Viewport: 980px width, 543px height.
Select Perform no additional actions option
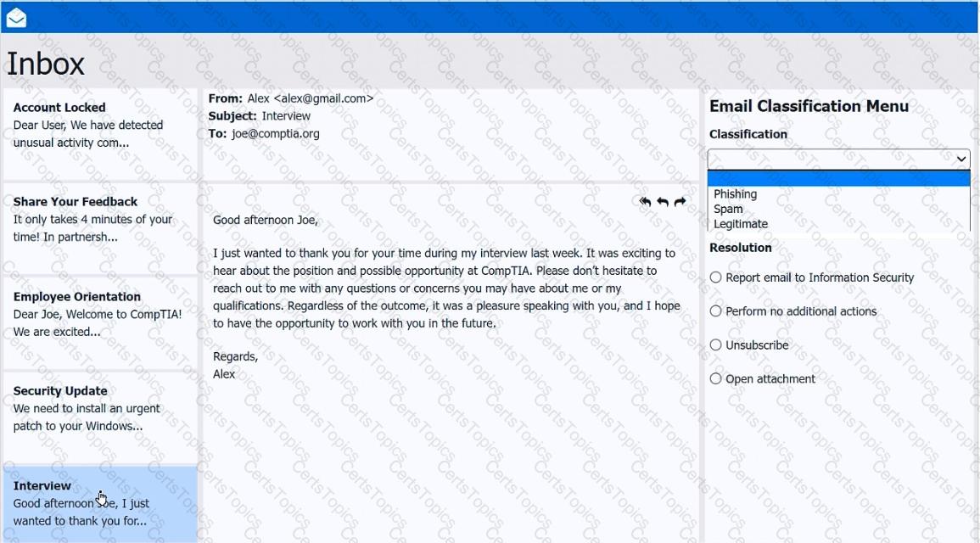716,311
